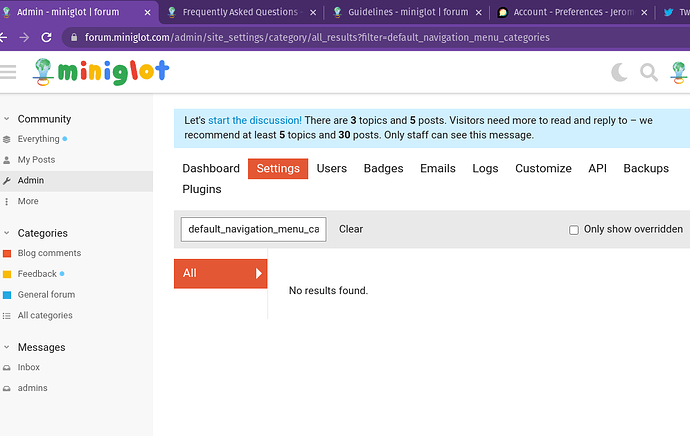Close the Guidelines browser tab
This screenshot has height=436, width=690.
coord(479,13)
